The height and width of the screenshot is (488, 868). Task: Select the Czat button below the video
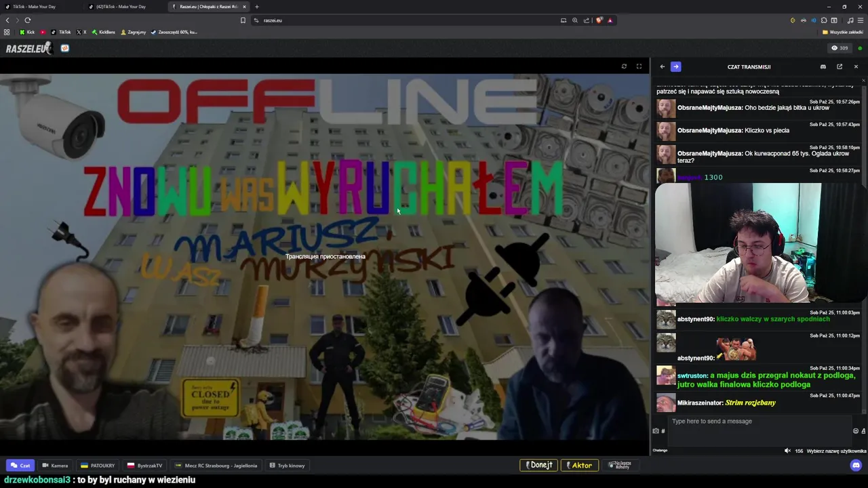coord(20,466)
